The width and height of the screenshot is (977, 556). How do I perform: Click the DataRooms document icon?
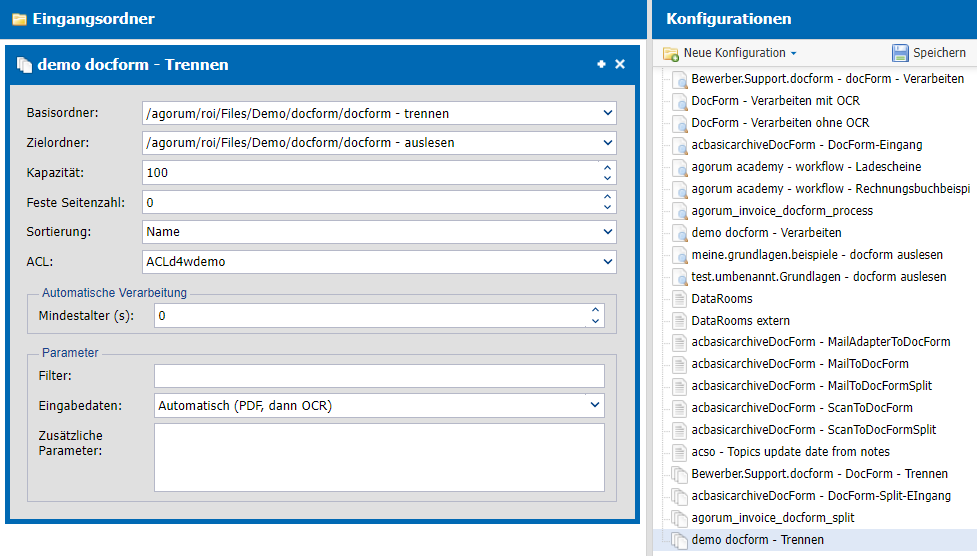[x=679, y=299]
